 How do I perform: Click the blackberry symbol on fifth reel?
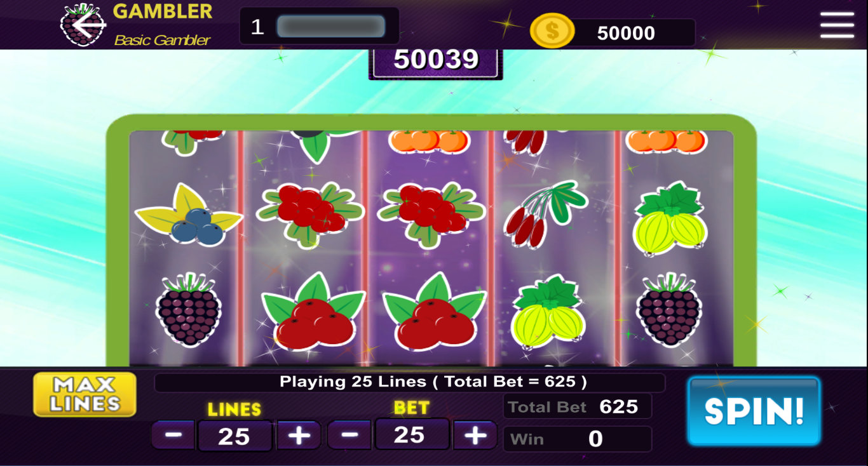coord(669,310)
